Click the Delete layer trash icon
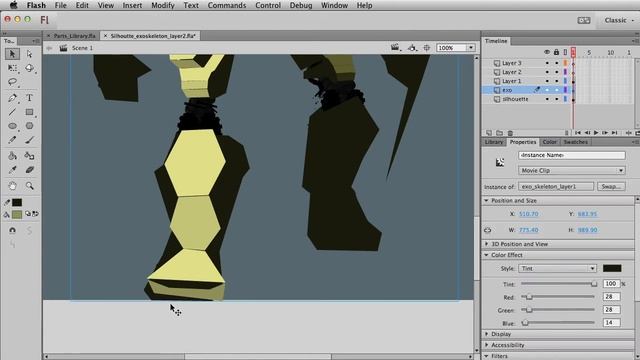Image resolution: width=640 pixels, height=360 pixels. click(x=510, y=133)
